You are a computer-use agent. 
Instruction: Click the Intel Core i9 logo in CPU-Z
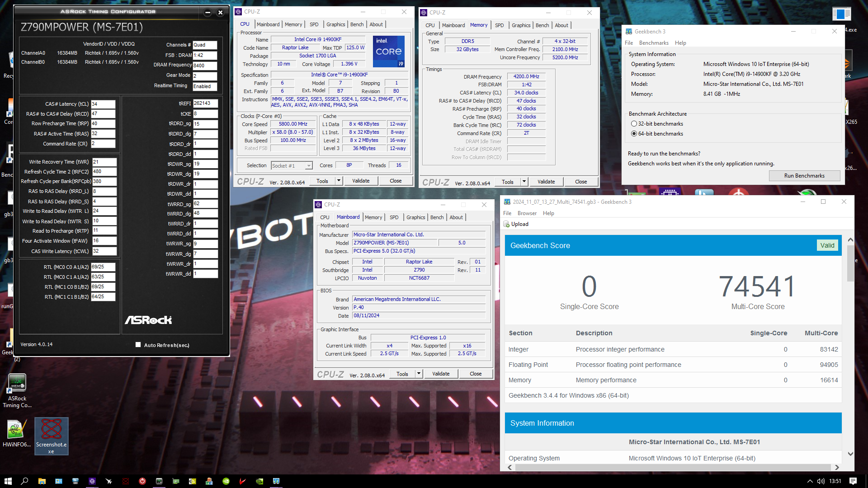coord(389,52)
